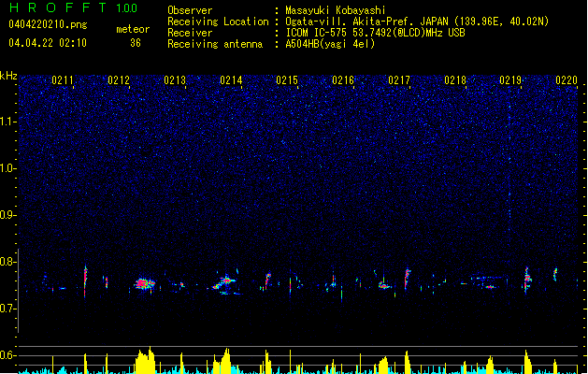
Task: Click the 0214 time marker
Action: tap(231, 80)
